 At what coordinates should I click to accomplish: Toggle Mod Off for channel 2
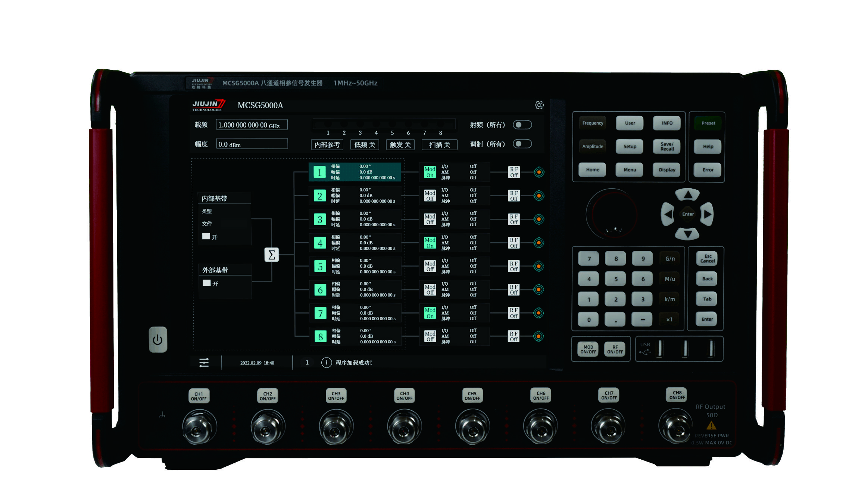(430, 196)
